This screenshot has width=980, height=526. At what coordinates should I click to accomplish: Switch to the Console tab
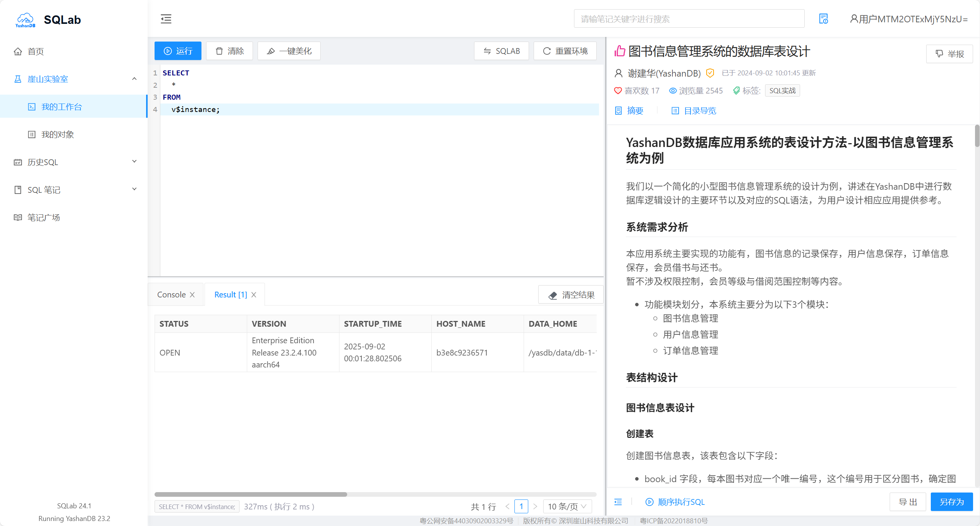(x=171, y=295)
